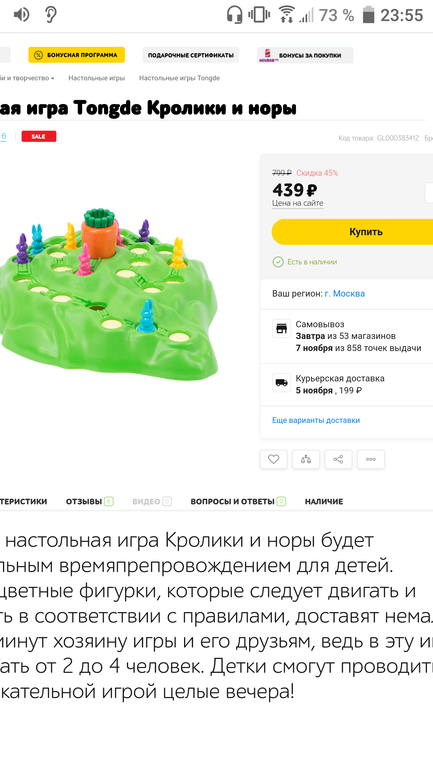The image size is (433, 770).
Task: Change region via г. Москва link
Action: click(x=345, y=294)
